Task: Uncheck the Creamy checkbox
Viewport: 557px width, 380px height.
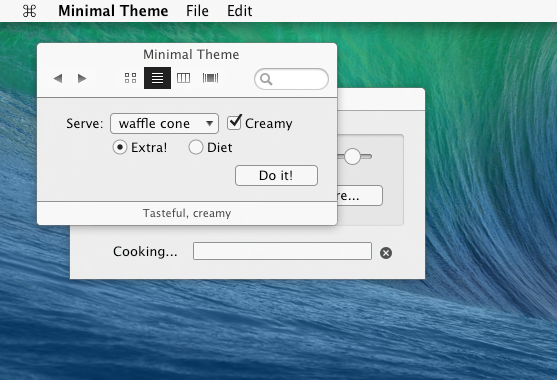Action: (x=234, y=122)
